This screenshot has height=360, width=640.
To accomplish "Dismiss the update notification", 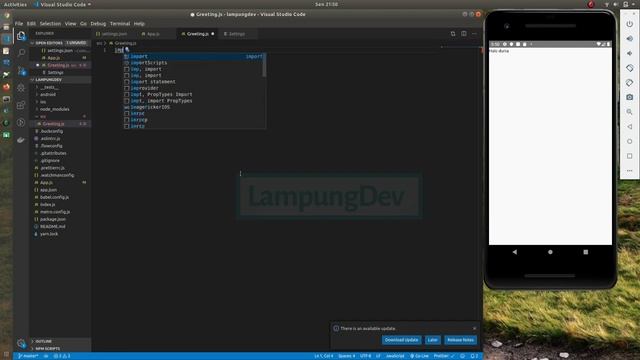I will coord(474,328).
